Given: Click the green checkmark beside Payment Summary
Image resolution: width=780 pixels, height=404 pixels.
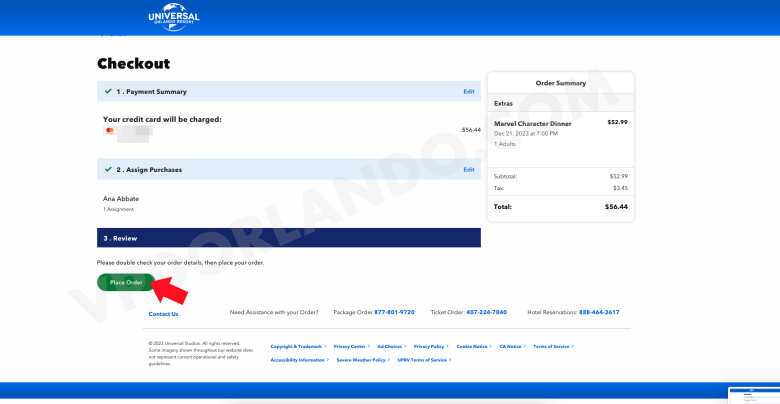Looking at the screenshot, I should pos(108,92).
